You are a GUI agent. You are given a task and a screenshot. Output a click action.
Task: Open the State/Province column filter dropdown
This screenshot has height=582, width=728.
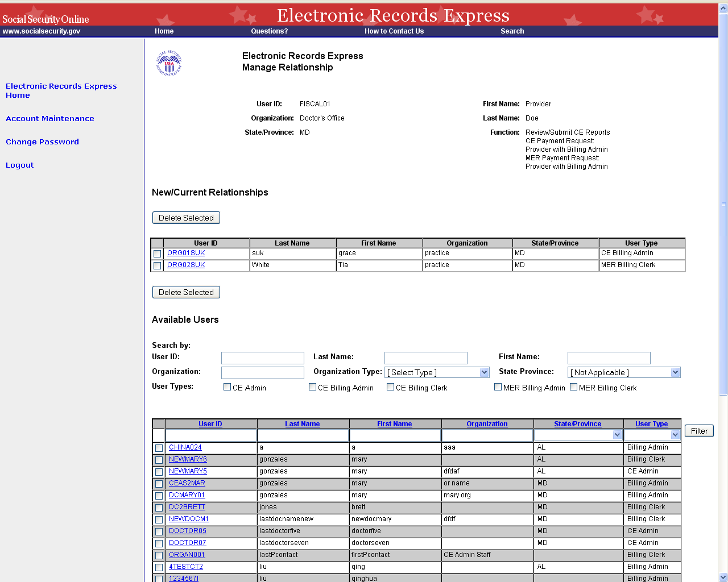pyautogui.click(x=617, y=435)
